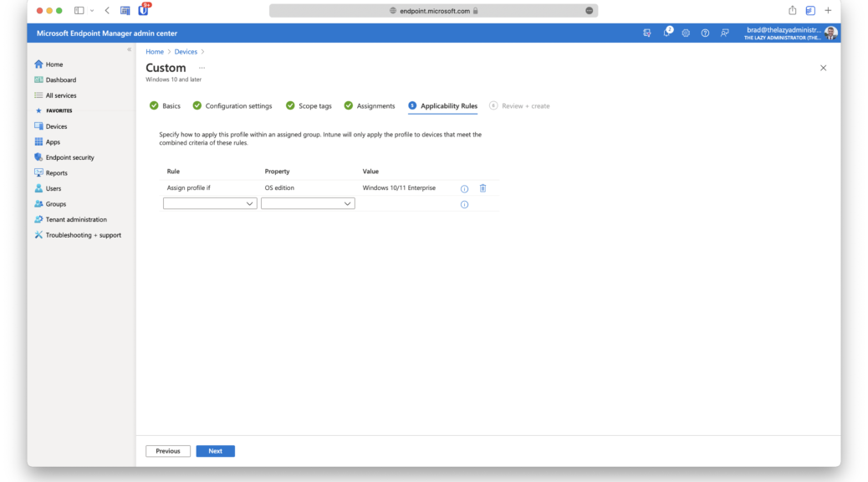
Task: Click the endpoint.microsoft.com address bar
Action: 433,11
